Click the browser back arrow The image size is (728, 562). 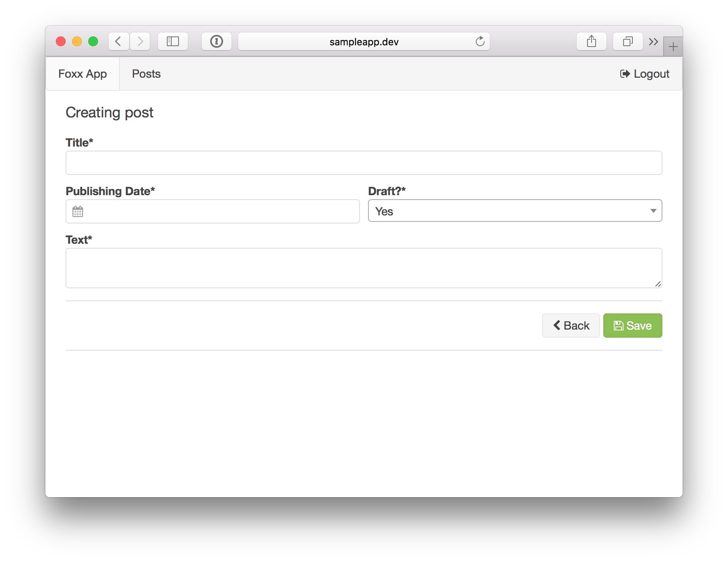coord(118,41)
